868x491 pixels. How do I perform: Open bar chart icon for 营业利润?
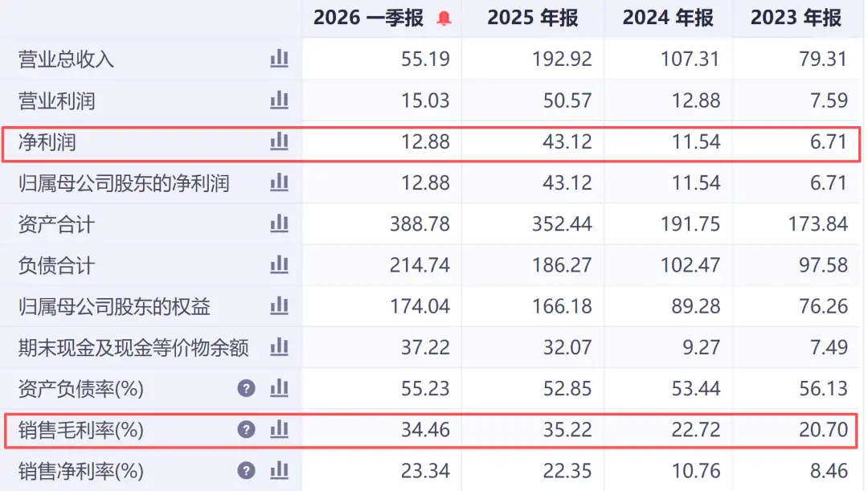click(279, 100)
